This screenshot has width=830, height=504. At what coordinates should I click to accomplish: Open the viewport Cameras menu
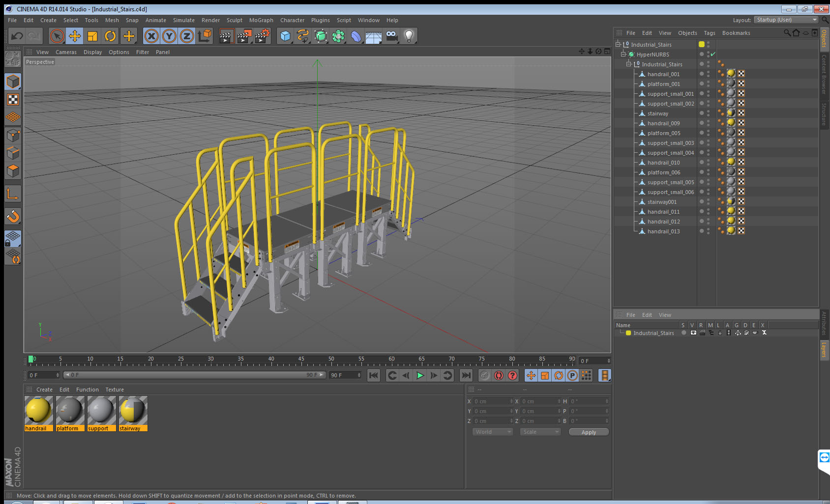click(x=66, y=52)
